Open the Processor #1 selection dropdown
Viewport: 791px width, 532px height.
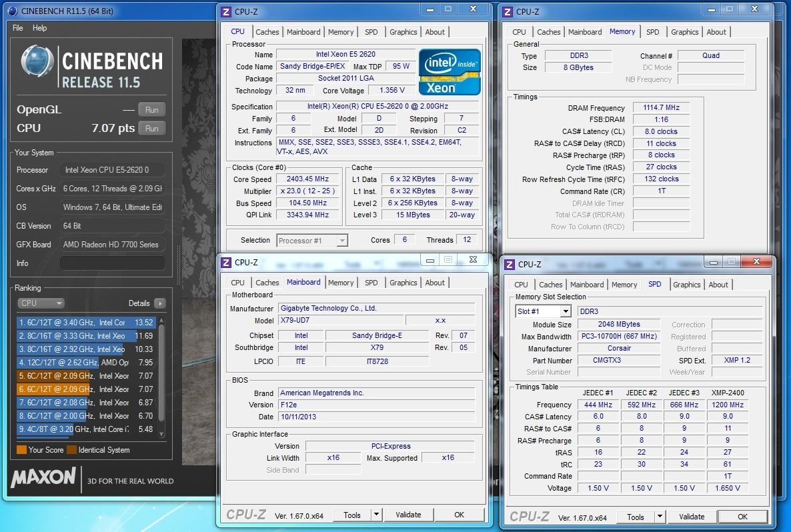point(312,241)
